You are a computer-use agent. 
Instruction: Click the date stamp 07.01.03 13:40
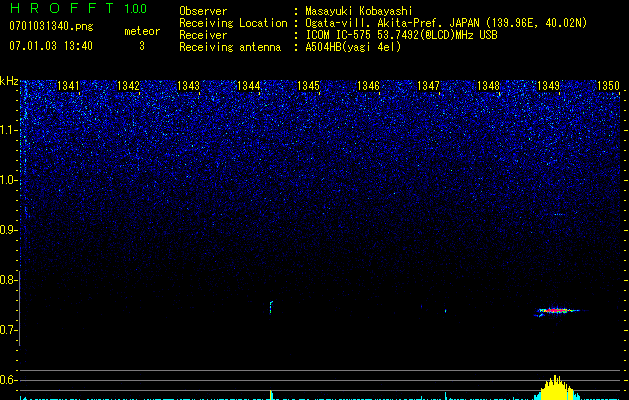click(x=51, y=46)
